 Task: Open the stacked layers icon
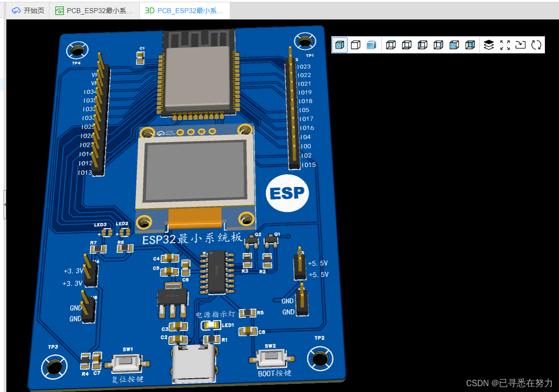[x=489, y=45]
